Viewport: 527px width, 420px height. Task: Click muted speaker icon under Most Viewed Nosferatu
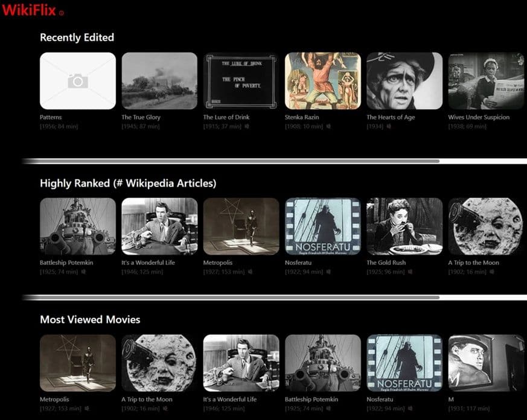(x=410, y=409)
